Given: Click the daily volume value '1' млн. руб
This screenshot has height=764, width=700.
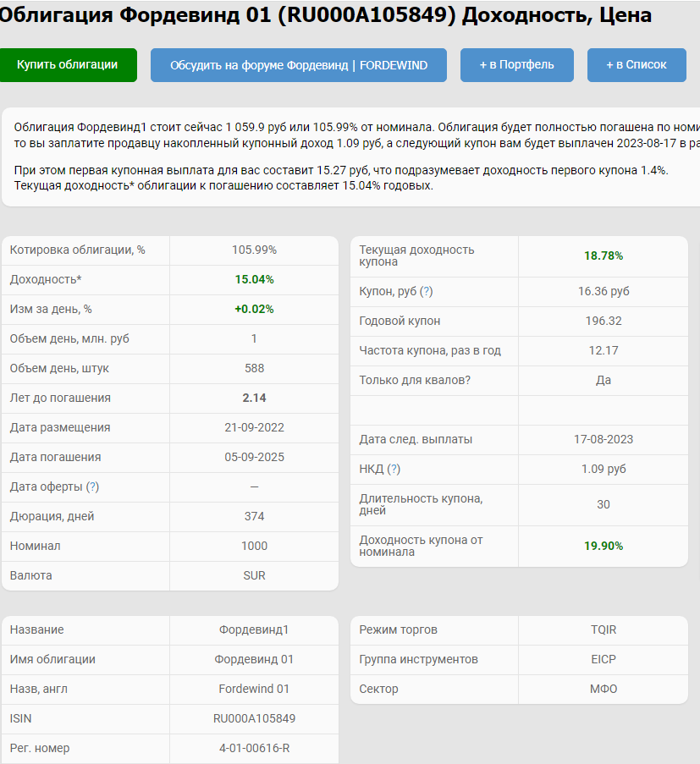Looking at the screenshot, I should (254, 339).
